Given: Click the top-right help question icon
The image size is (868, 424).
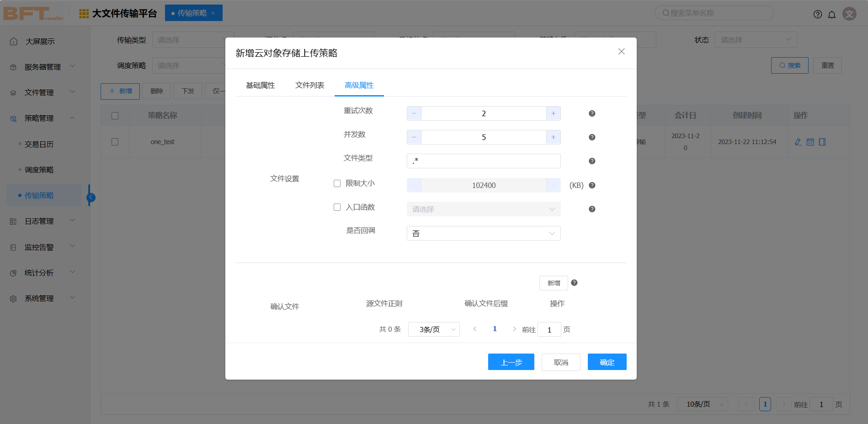Looking at the screenshot, I should [818, 14].
